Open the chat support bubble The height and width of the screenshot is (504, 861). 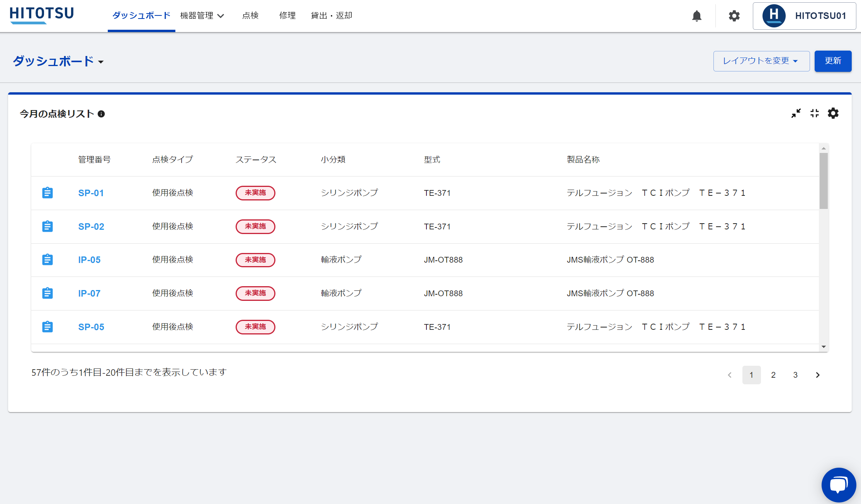(839, 485)
